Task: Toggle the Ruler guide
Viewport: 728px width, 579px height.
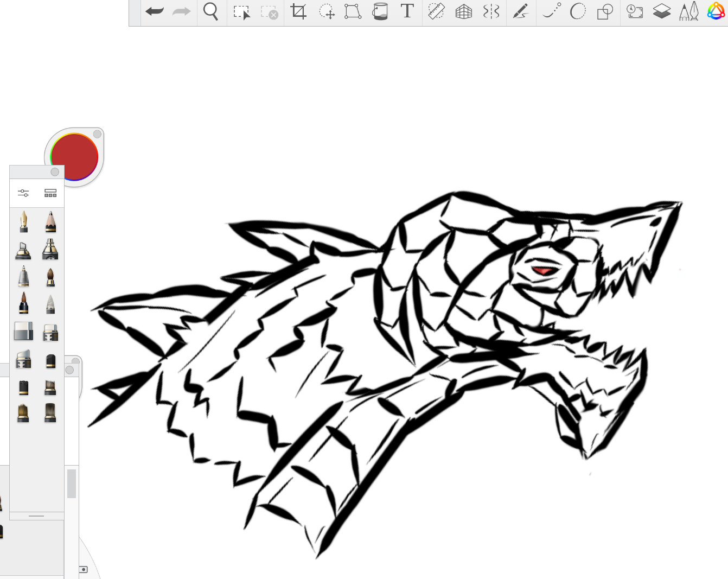Action: pos(436,11)
